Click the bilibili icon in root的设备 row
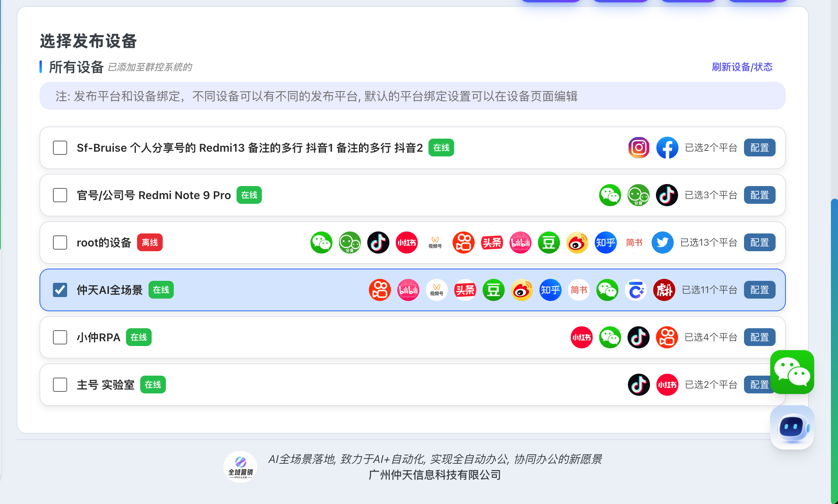Image resolution: width=838 pixels, height=504 pixels. [x=520, y=243]
